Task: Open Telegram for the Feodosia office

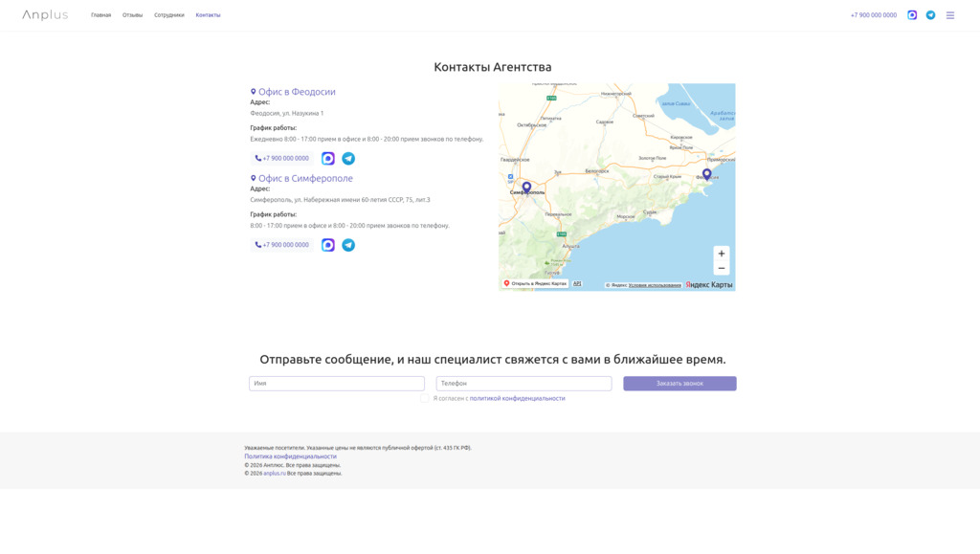Action: click(348, 159)
